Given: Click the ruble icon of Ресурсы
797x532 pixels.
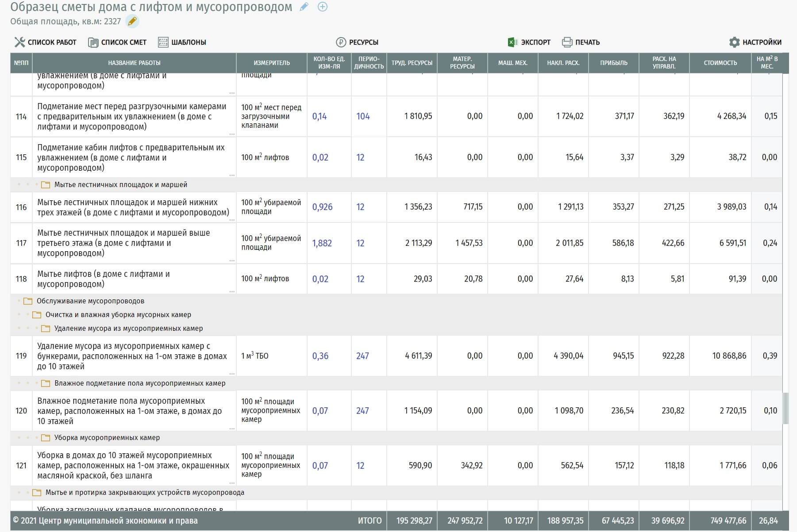Looking at the screenshot, I should [x=341, y=42].
